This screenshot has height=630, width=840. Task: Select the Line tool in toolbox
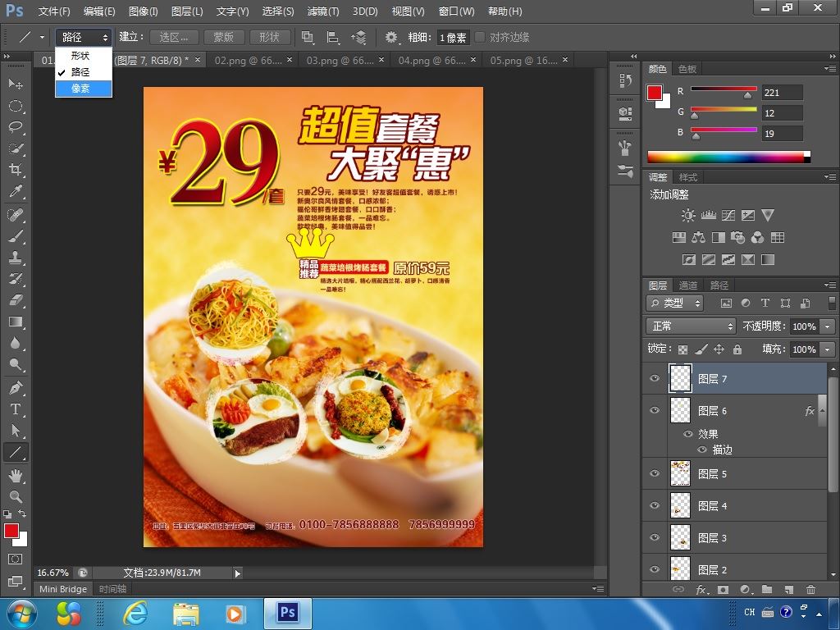[x=16, y=452]
